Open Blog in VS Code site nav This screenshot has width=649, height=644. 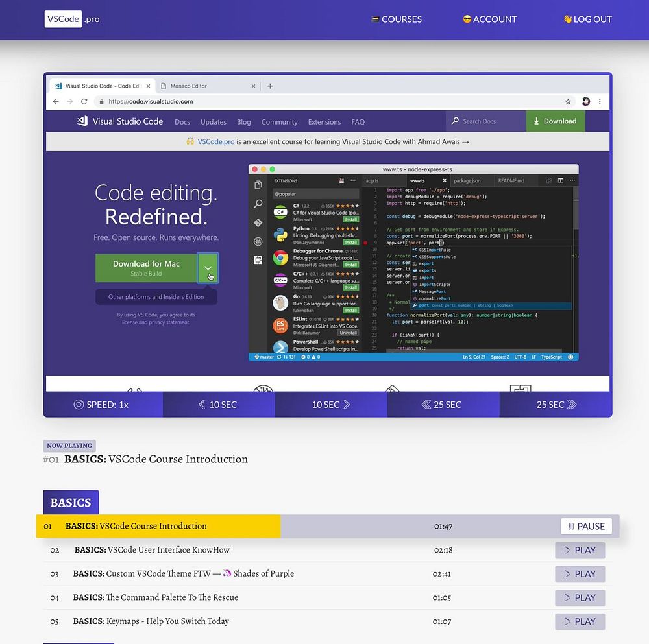tap(244, 122)
